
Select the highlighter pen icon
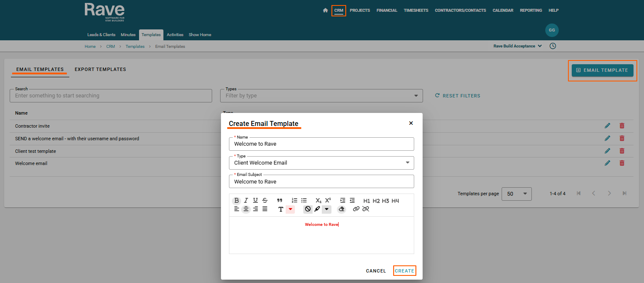(317, 209)
